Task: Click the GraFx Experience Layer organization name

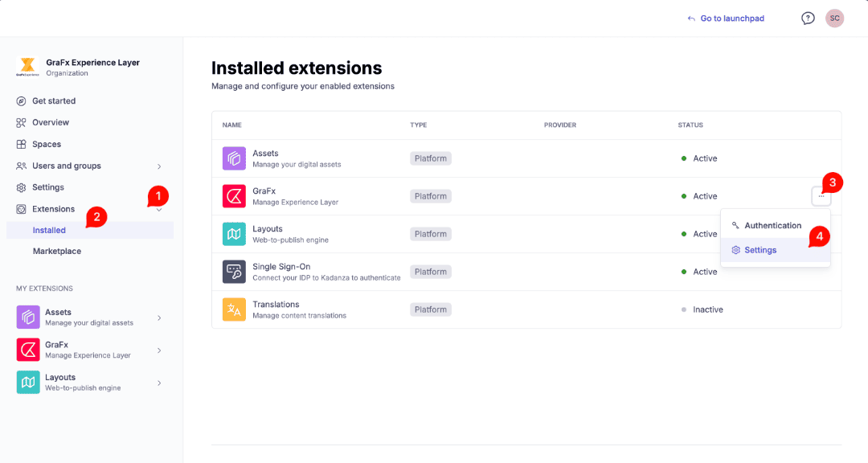Action: pyautogui.click(x=93, y=63)
